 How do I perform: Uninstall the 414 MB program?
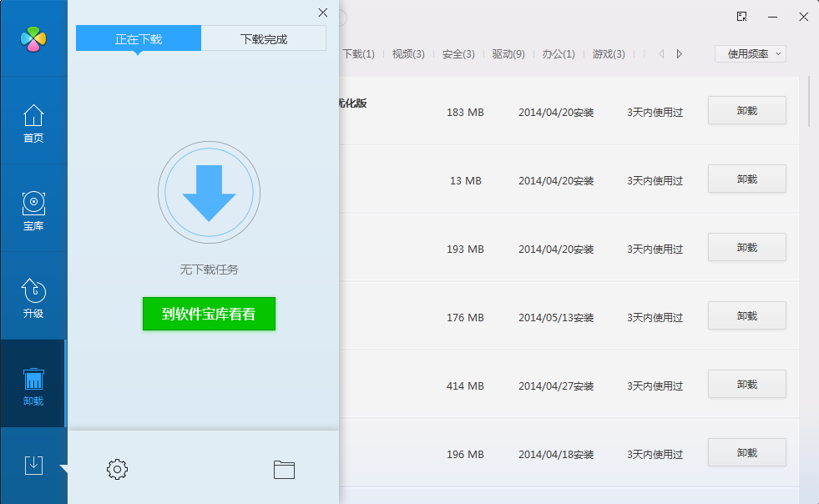746,384
